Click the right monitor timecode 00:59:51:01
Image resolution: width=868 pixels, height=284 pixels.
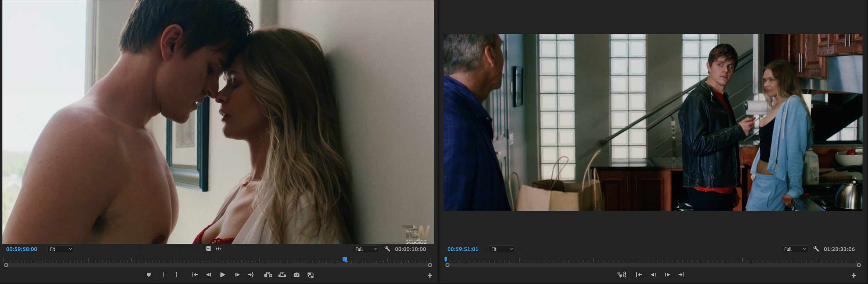click(463, 249)
